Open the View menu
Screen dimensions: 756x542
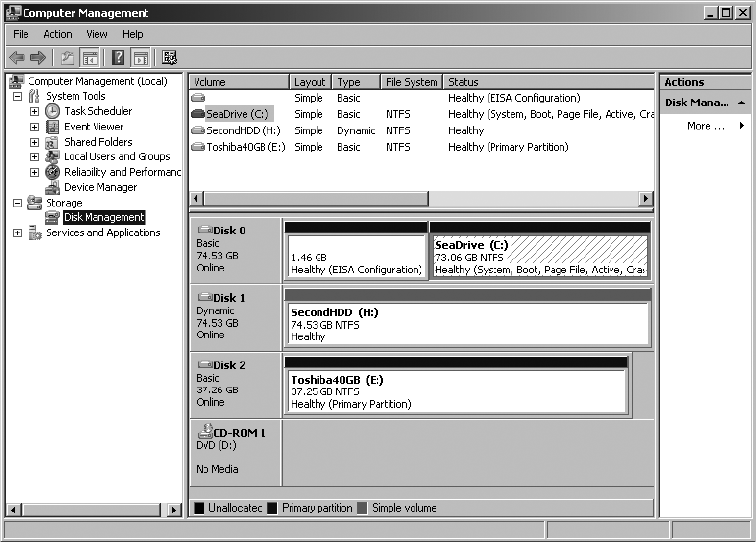(x=96, y=34)
